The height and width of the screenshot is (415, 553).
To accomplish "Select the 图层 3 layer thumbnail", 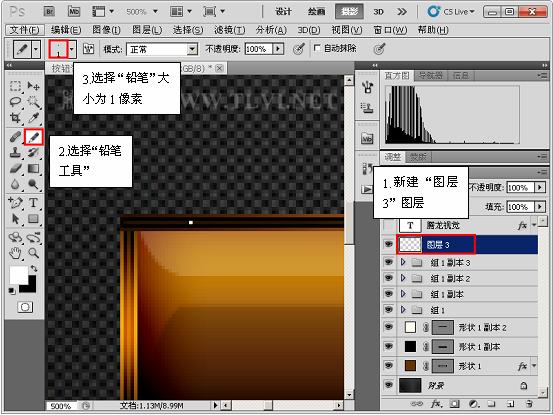I will point(410,244).
